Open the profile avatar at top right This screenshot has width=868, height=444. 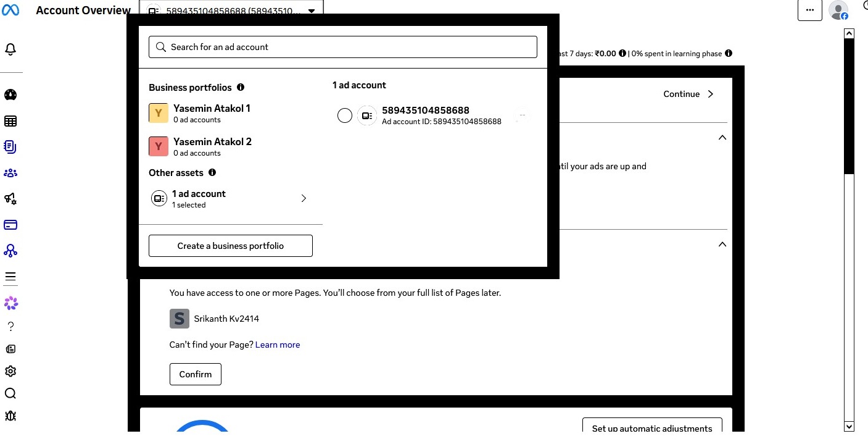coord(838,10)
